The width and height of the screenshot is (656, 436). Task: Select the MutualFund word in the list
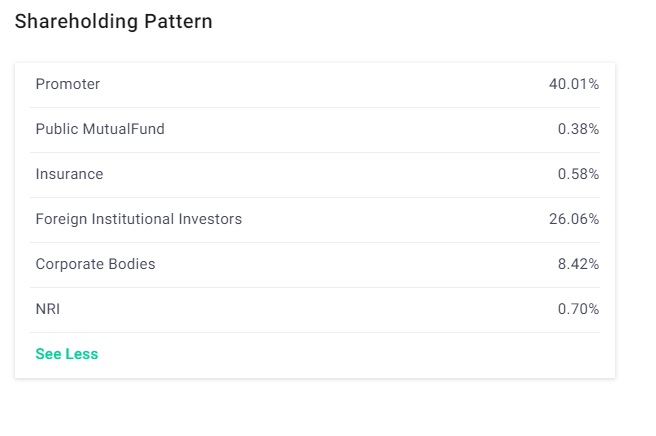[123, 129]
